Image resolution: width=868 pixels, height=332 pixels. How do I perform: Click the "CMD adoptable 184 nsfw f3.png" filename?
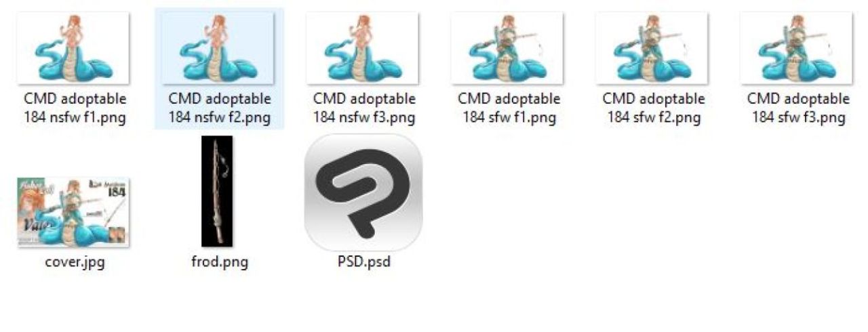point(364,108)
